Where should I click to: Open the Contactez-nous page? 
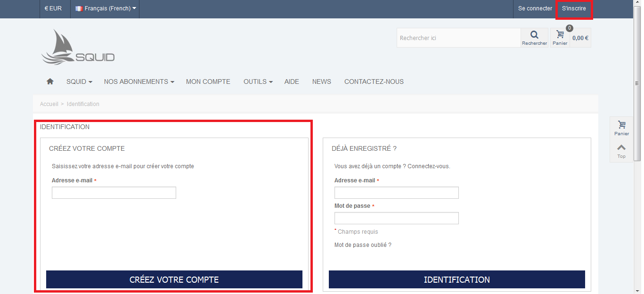coord(374,82)
